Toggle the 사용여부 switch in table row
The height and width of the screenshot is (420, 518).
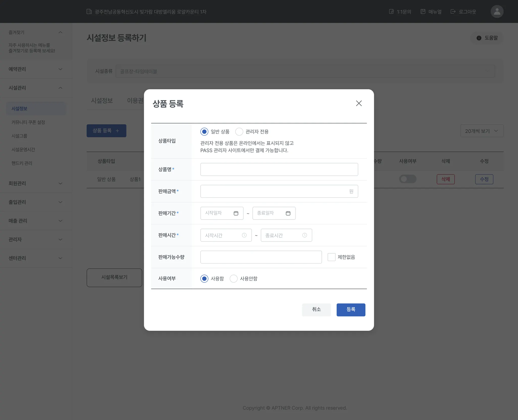[x=407, y=179]
